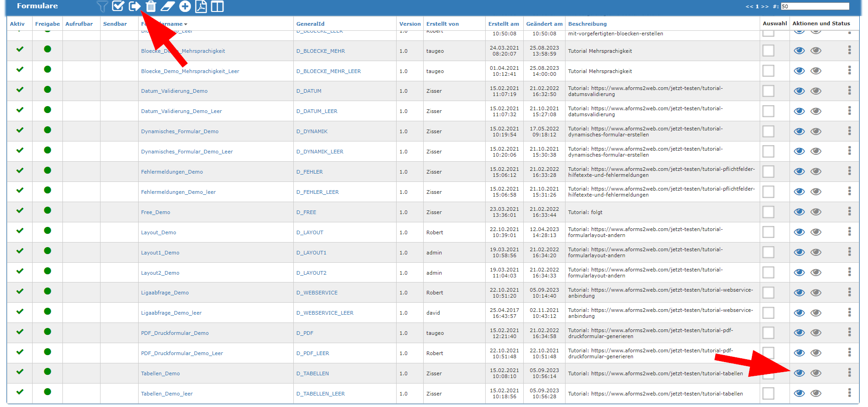The width and height of the screenshot is (868, 407).
Task: Click gray eye icon for Layout_Demo row
Action: (x=816, y=232)
